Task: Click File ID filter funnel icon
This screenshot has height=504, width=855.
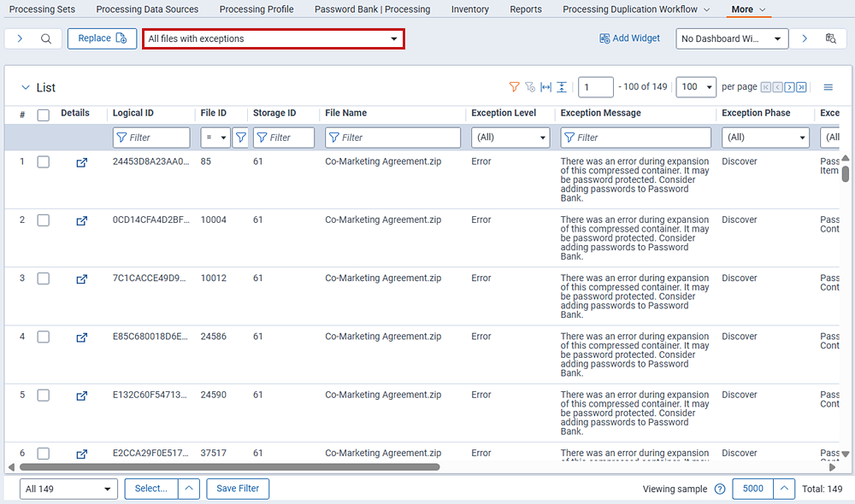Action: pyautogui.click(x=240, y=138)
